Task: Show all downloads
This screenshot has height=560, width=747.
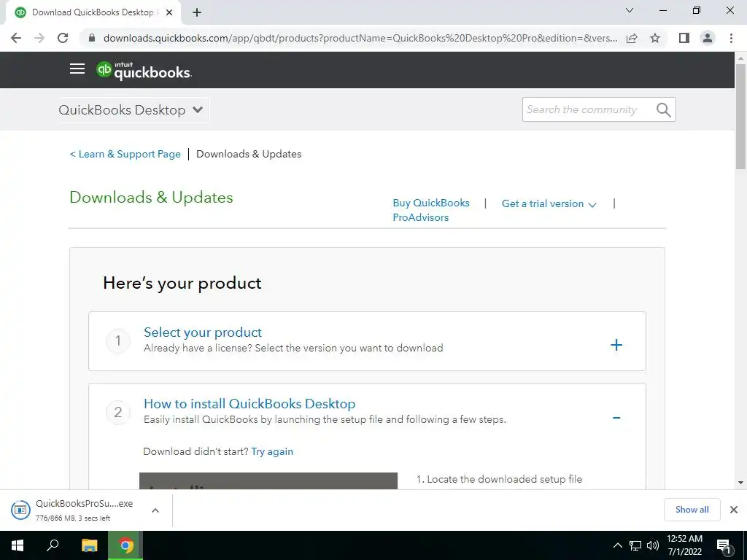Action: [x=692, y=510]
